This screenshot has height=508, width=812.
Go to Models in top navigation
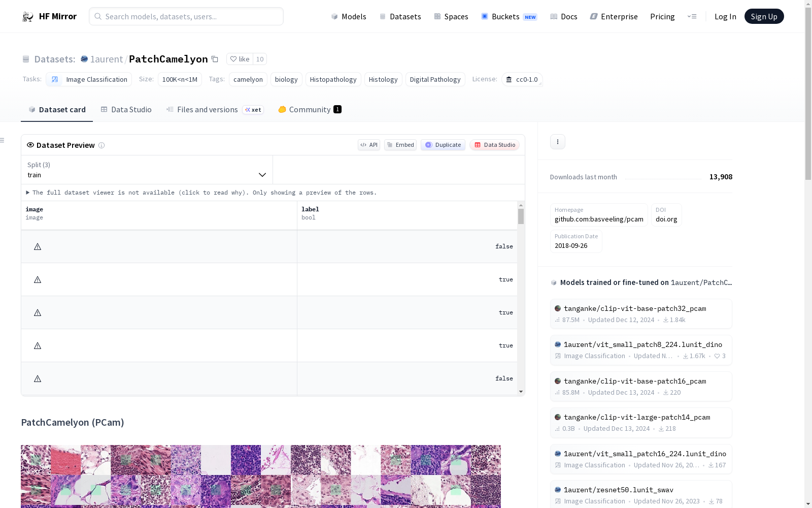[349, 16]
